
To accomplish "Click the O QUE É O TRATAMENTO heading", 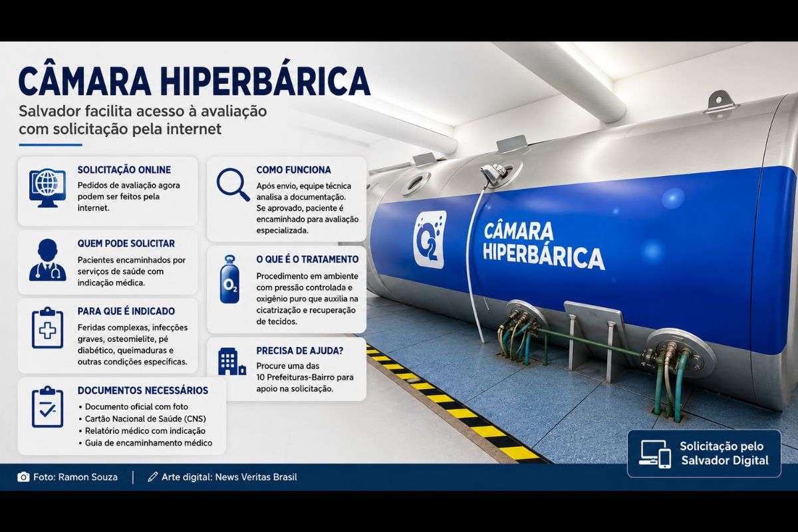I will click(307, 259).
